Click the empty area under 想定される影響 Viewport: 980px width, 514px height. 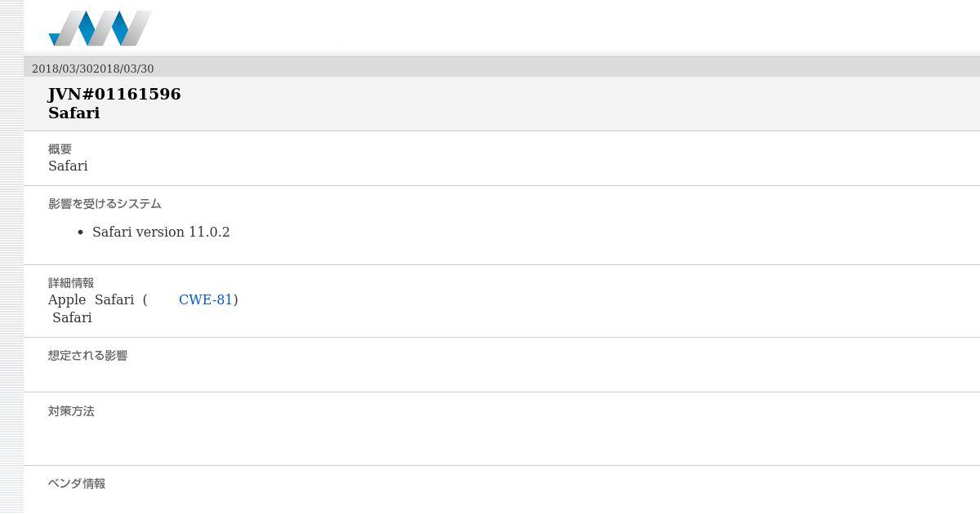(x=501, y=376)
